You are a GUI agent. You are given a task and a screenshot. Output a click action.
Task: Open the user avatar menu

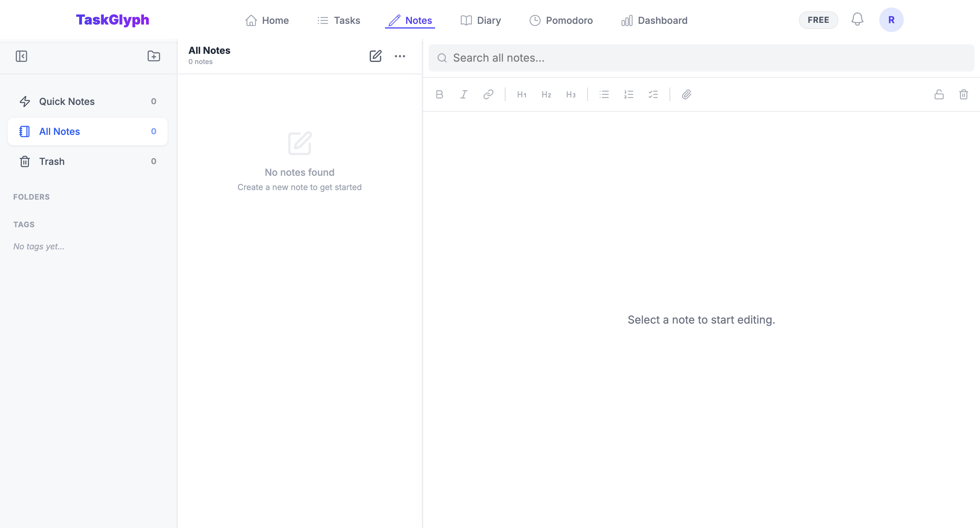tap(891, 20)
